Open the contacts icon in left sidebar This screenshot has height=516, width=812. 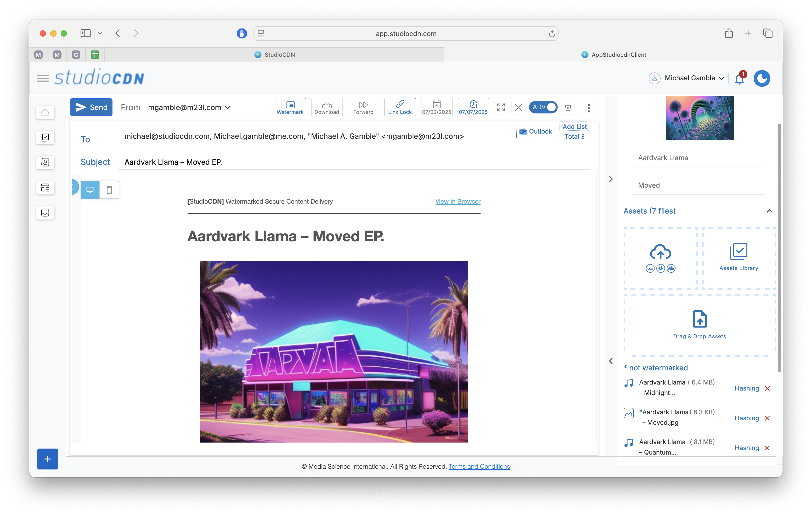[x=45, y=162]
